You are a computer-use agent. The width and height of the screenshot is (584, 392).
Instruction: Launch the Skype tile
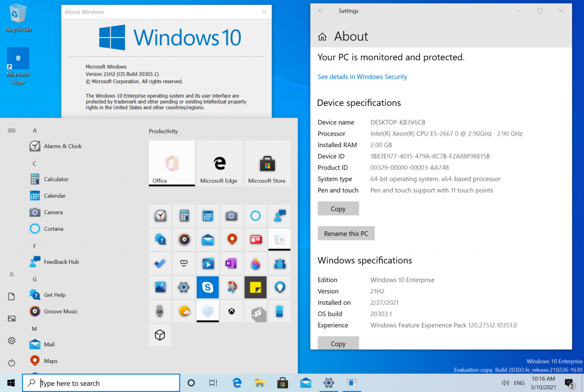(208, 287)
